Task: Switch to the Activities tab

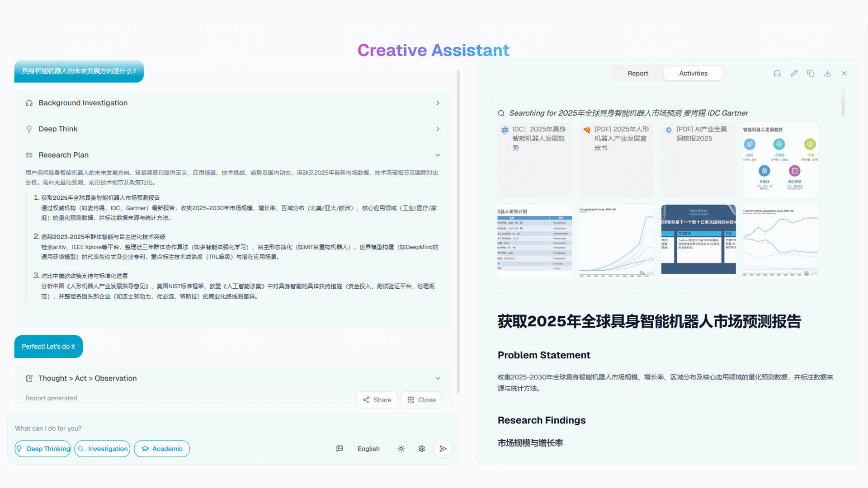Action: 693,73
